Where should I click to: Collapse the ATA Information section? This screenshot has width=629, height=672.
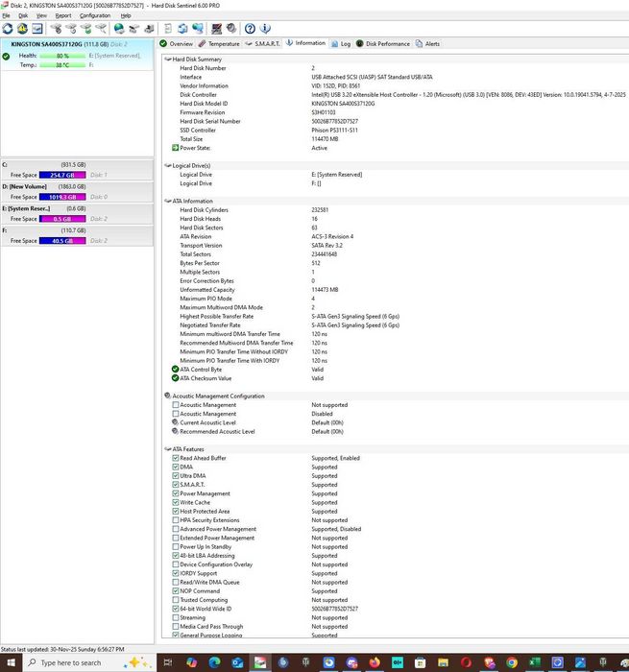click(x=168, y=201)
